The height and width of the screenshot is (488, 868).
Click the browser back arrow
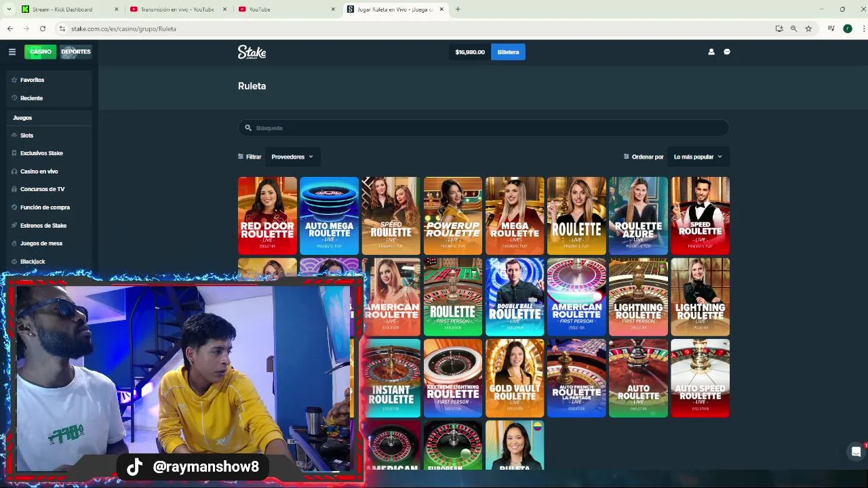[x=10, y=28]
